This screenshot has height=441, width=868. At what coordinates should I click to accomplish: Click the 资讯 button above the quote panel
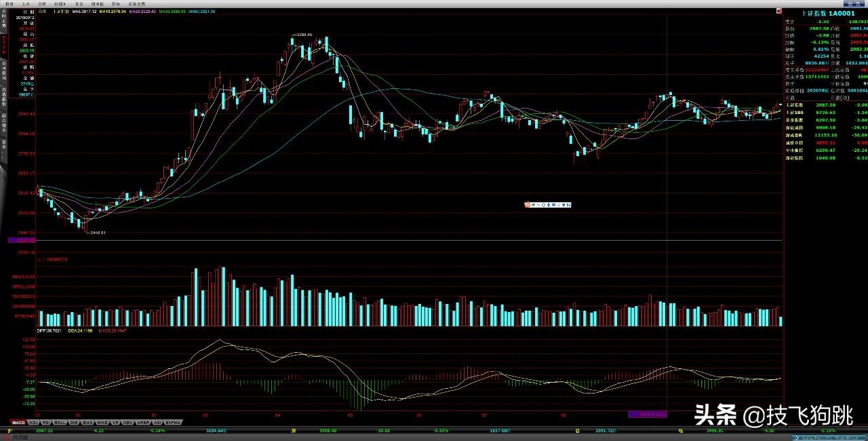pos(854,3)
